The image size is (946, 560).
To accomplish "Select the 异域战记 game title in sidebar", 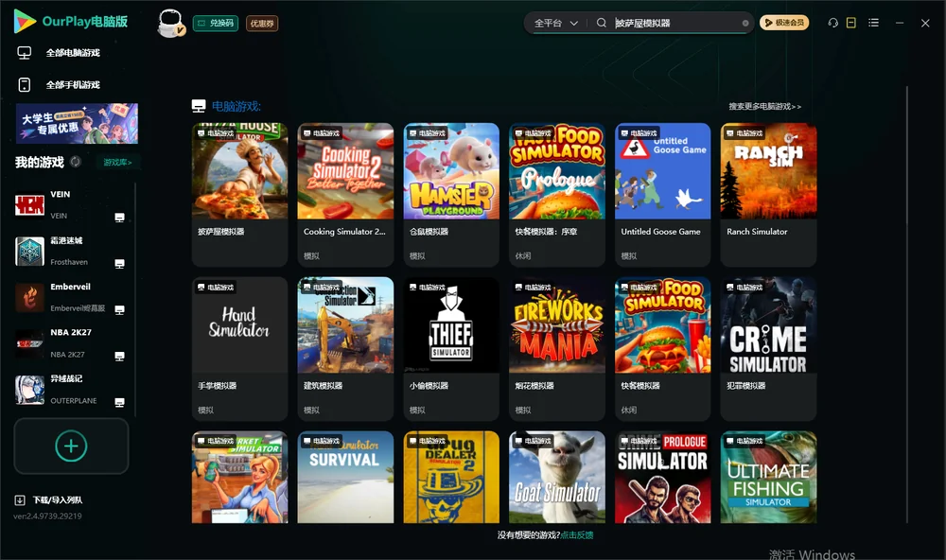I will tap(66, 378).
